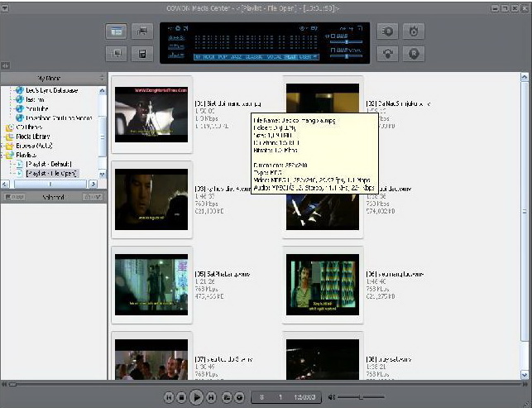The image size is (532, 408).
Task: Adjust the BBE ViVA level slider
Action: (x=345, y=56)
